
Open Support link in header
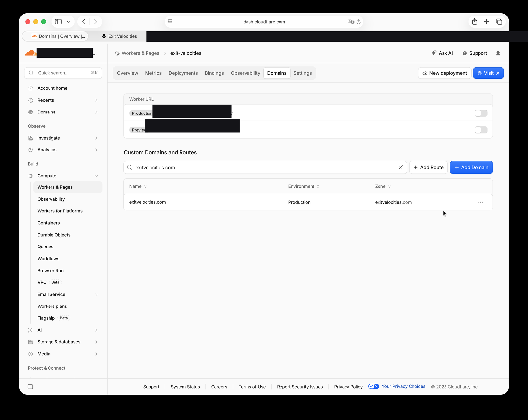click(475, 53)
